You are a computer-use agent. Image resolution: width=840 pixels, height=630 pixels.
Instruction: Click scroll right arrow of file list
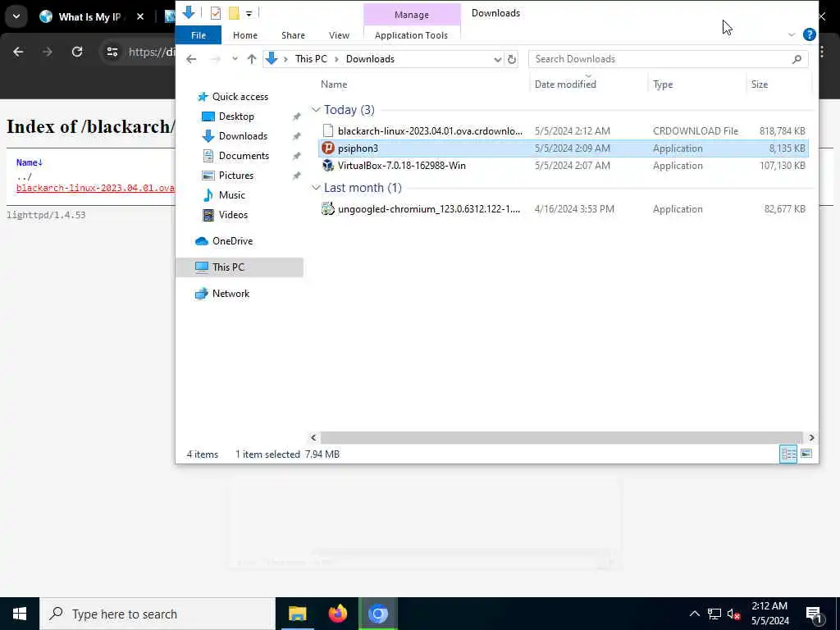coord(811,438)
